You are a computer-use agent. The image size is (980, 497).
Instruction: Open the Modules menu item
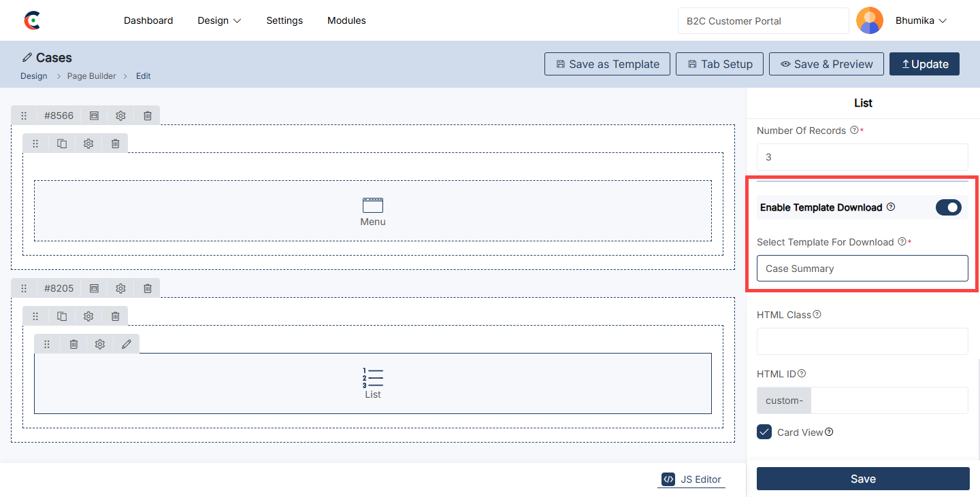click(346, 20)
